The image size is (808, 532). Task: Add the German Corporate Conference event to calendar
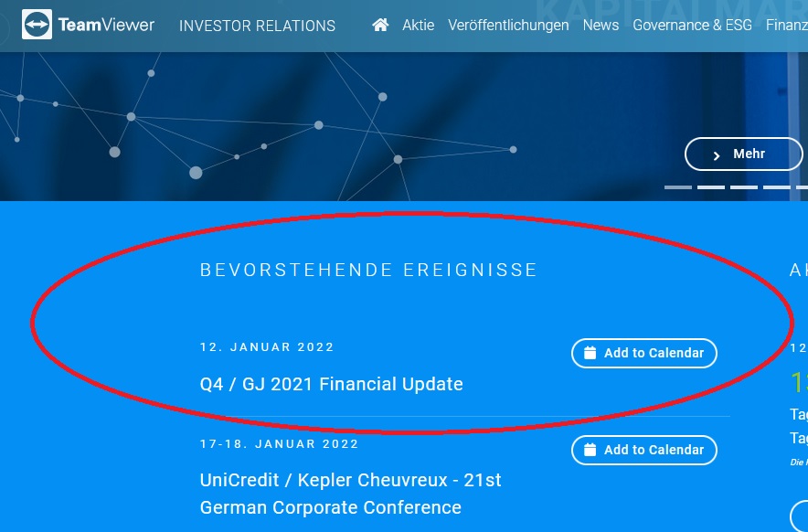click(x=643, y=449)
